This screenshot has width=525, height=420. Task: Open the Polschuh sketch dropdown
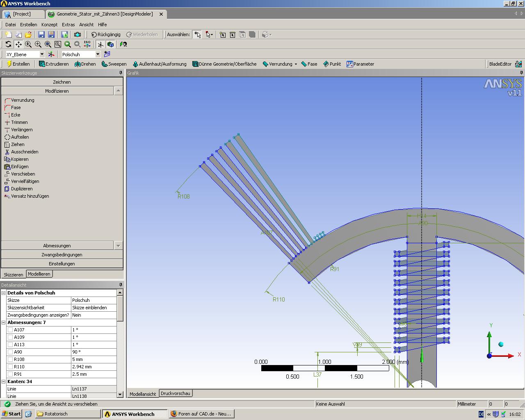click(98, 54)
